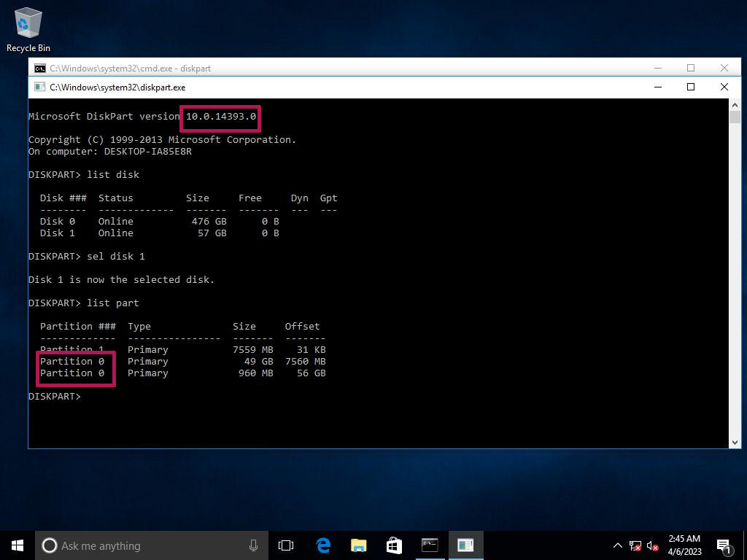Close the diskpart.exe window

[724, 87]
